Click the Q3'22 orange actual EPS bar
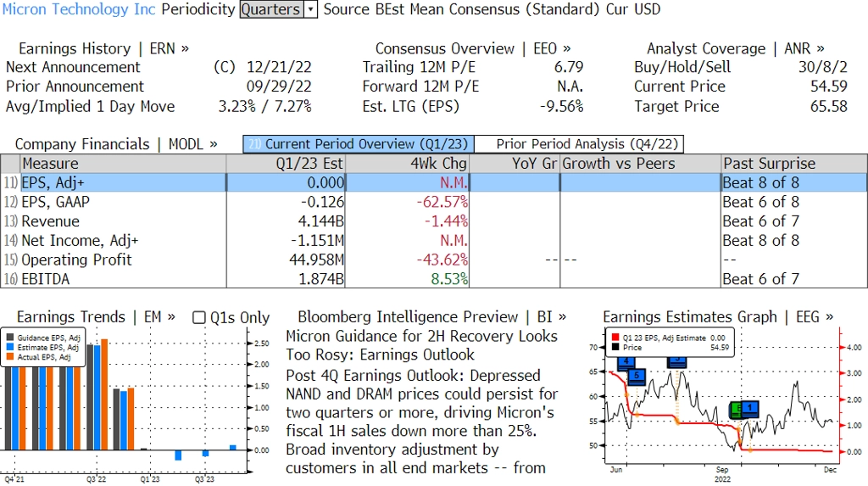This screenshot has height=486, width=868. (x=104, y=394)
